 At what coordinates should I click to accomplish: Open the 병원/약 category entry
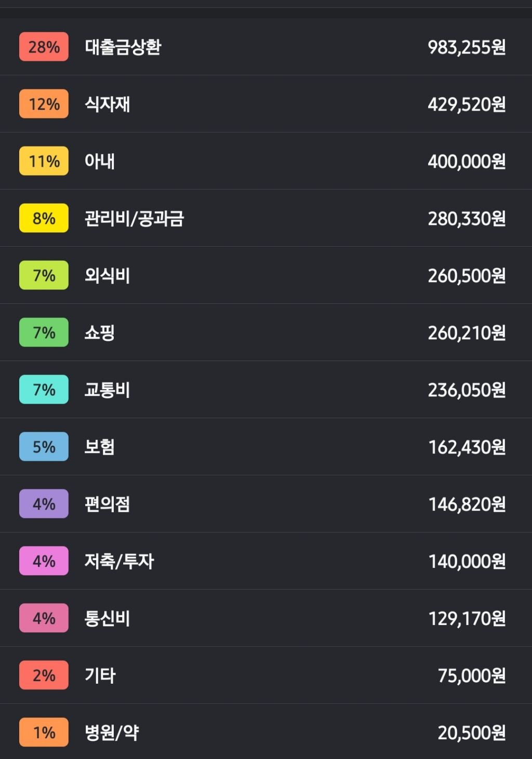(266, 731)
